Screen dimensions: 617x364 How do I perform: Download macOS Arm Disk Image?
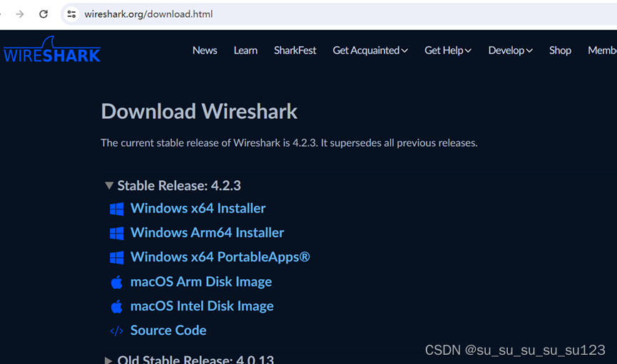201,282
